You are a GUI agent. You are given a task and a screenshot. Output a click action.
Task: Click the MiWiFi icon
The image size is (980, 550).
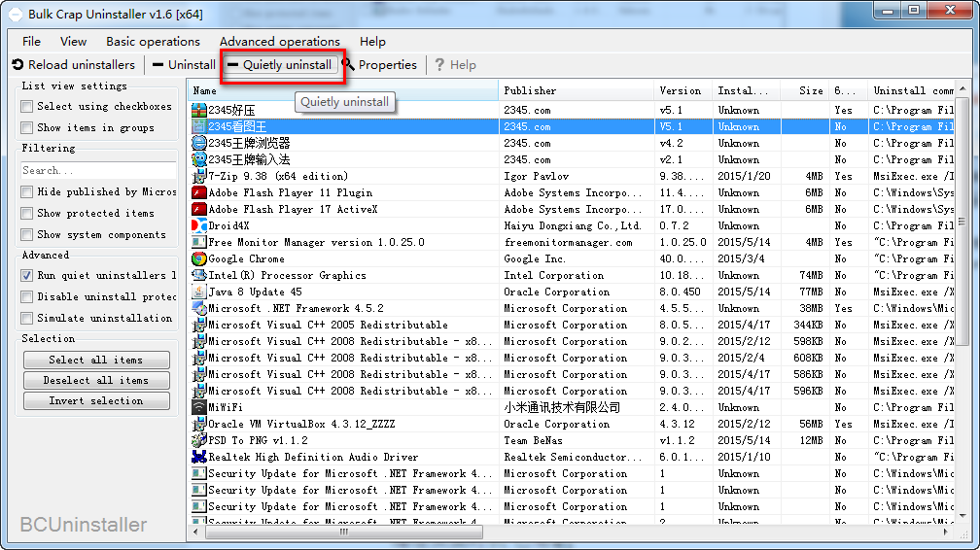pos(198,407)
